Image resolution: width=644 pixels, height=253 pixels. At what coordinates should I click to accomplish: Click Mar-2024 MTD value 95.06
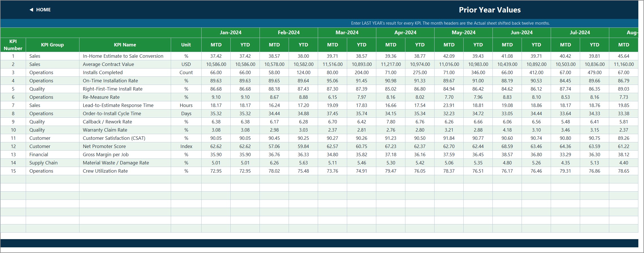coord(332,81)
